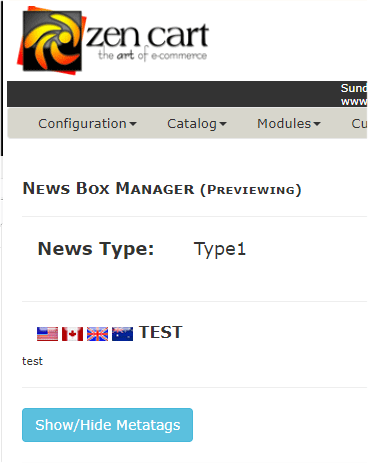
Task: Select the United Kingdom flag icon
Action: pyautogui.click(x=97, y=334)
